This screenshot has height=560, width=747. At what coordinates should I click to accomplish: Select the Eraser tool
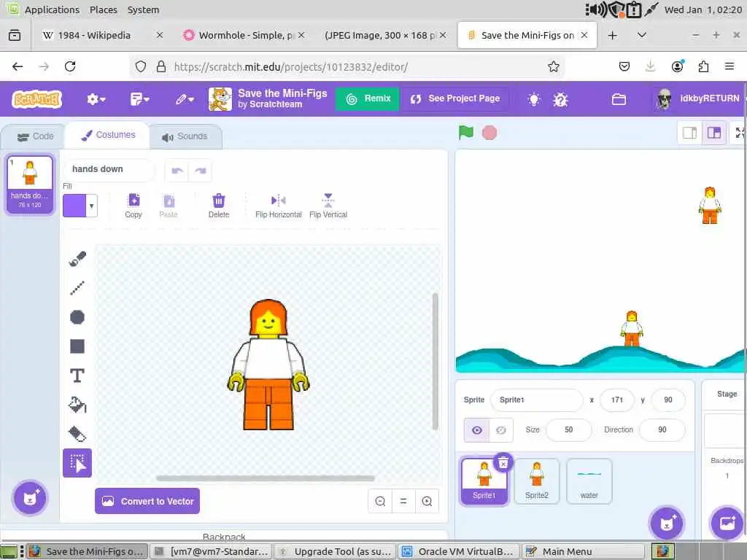click(x=77, y=434)
